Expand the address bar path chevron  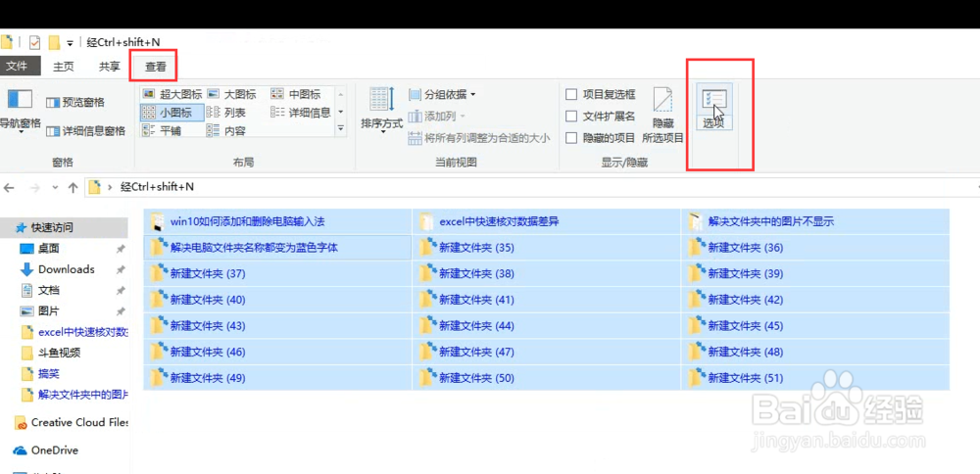pyautogui.click(x=110, y=187)
